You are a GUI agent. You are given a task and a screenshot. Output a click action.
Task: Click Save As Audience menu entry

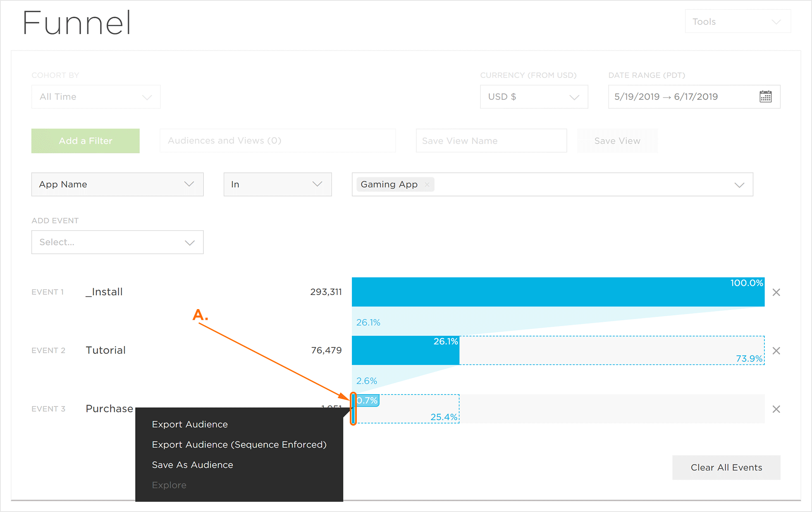coord(192,465)
